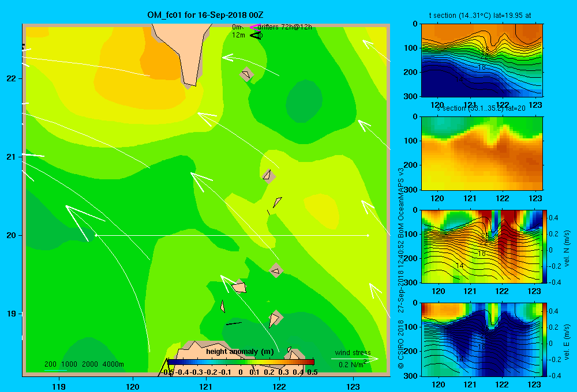
Task: Click longitude label 123 on main map axis
Action: 353,386
